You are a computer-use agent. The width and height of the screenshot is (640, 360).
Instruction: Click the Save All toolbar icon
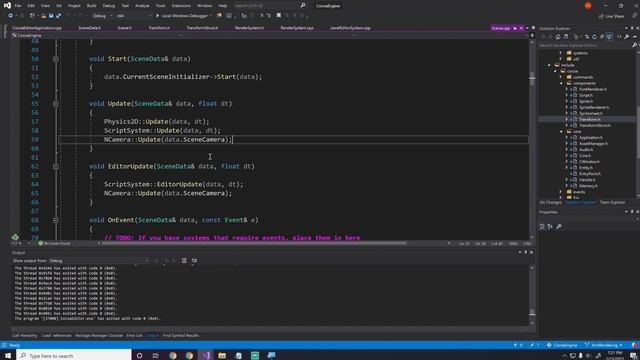[x=58, y=16]
